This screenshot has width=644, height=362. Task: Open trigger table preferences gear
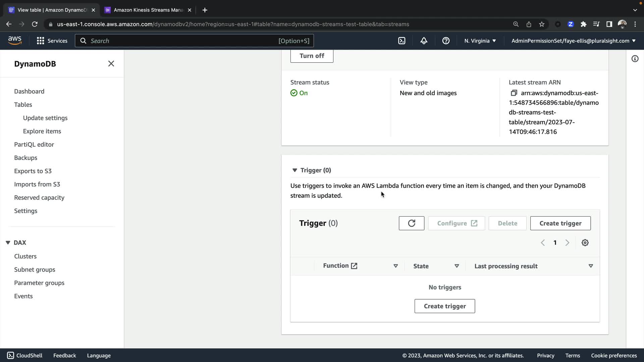[585, 243]
